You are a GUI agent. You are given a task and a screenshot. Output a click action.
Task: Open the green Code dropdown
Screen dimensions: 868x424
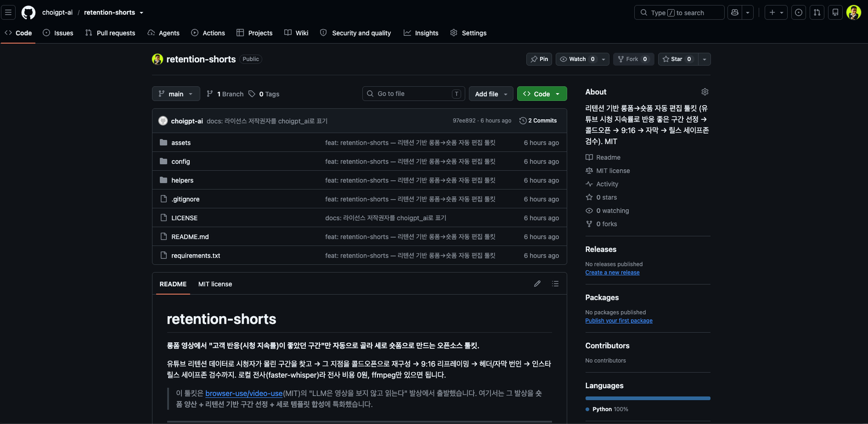[542, 94]
